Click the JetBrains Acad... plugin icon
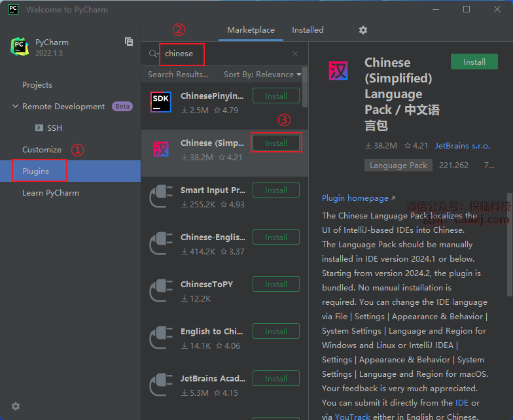513x420 pixels. 161,385
